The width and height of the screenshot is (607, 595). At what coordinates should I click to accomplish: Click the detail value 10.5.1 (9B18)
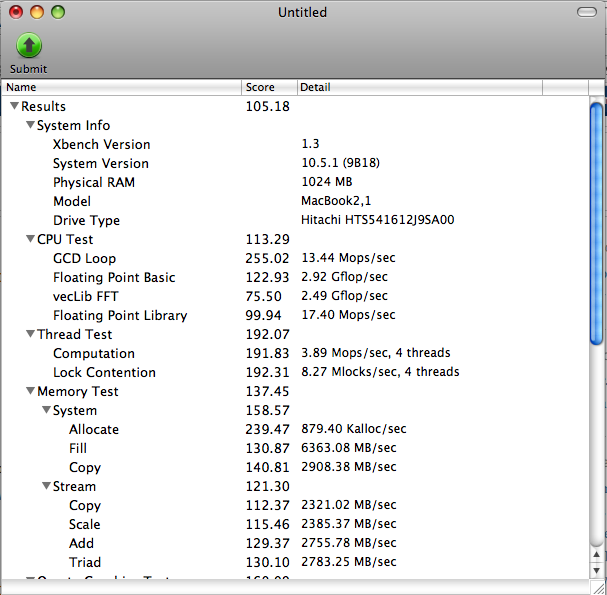341,163
